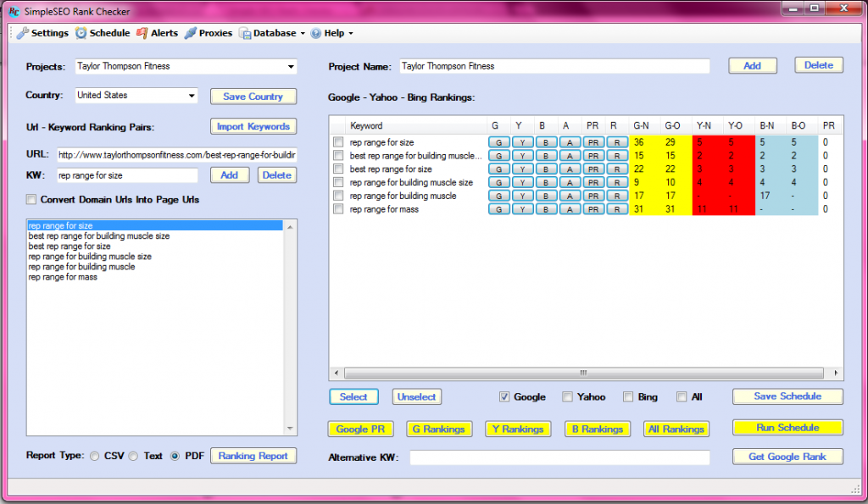This screenshot has width=868, height=504.
Task: Click the R button for 'rep range for mass'
Action: (617, 209)
